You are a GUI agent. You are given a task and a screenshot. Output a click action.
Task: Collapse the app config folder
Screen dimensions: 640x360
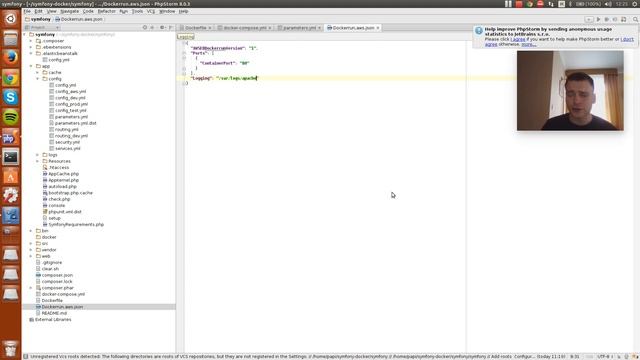pos(38,79)
